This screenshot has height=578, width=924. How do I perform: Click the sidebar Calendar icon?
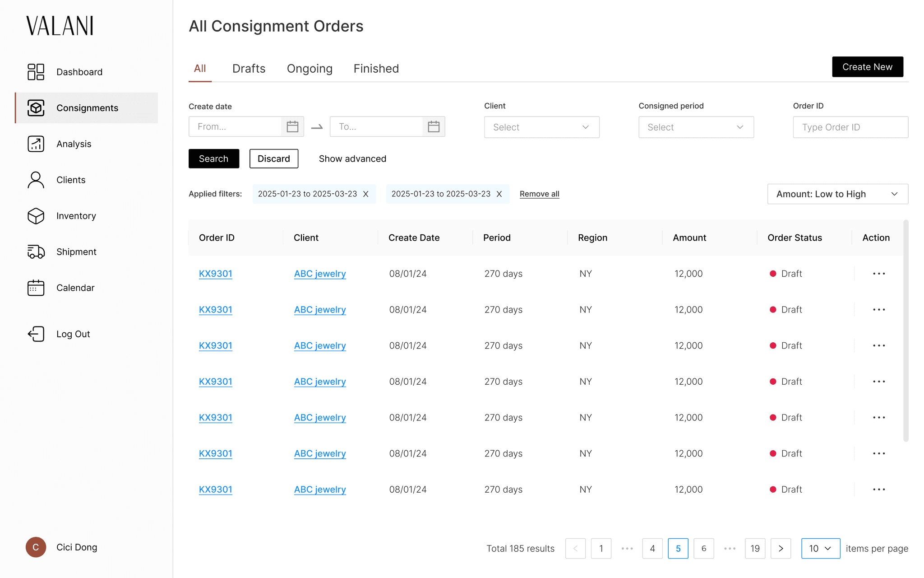click(36, 288)
